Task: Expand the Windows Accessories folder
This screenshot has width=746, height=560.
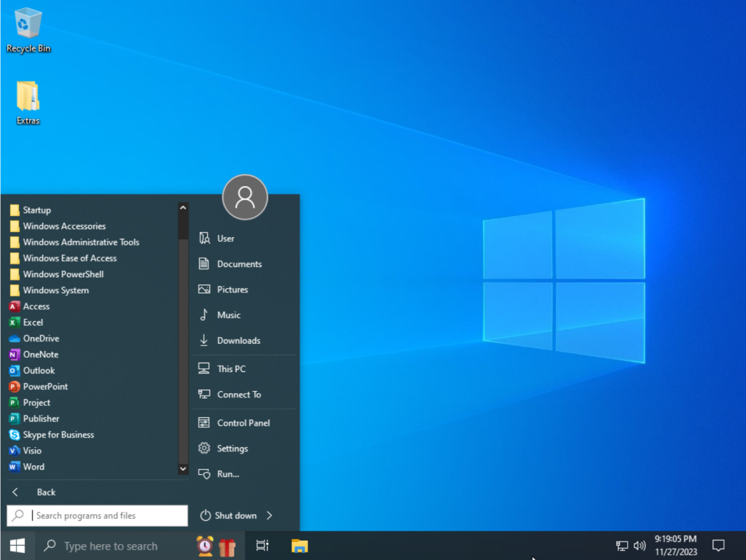Action: pyautogui.click(x=64, y=226)
